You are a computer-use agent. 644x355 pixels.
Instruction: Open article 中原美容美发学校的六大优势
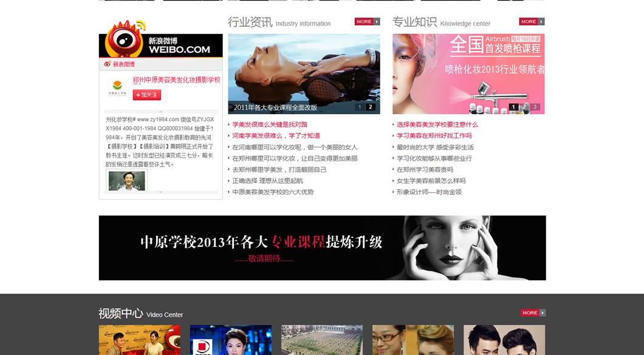click(273, 192)
